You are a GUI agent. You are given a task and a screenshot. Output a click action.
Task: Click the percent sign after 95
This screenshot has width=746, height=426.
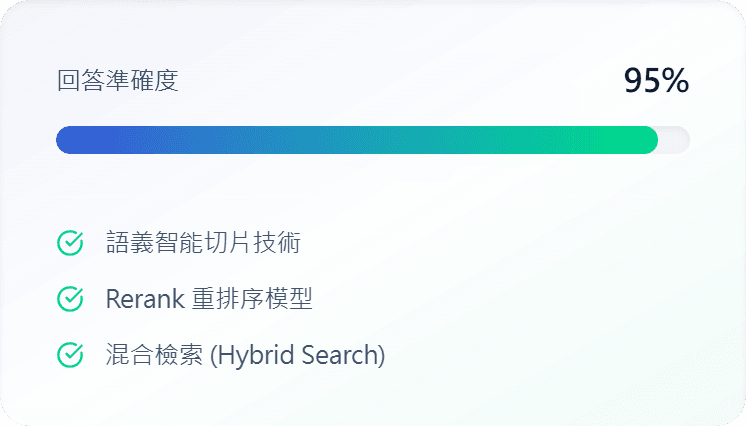pos(676,81)
